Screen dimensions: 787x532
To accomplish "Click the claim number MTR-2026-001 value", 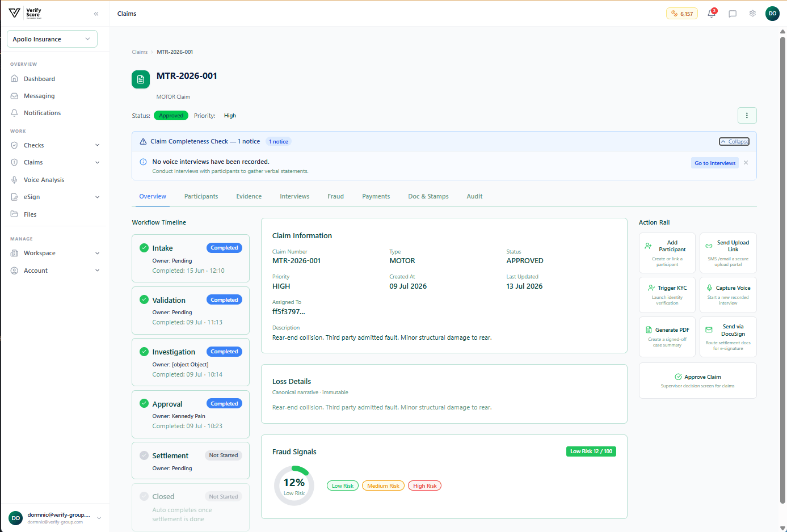I will click(296, 261).
